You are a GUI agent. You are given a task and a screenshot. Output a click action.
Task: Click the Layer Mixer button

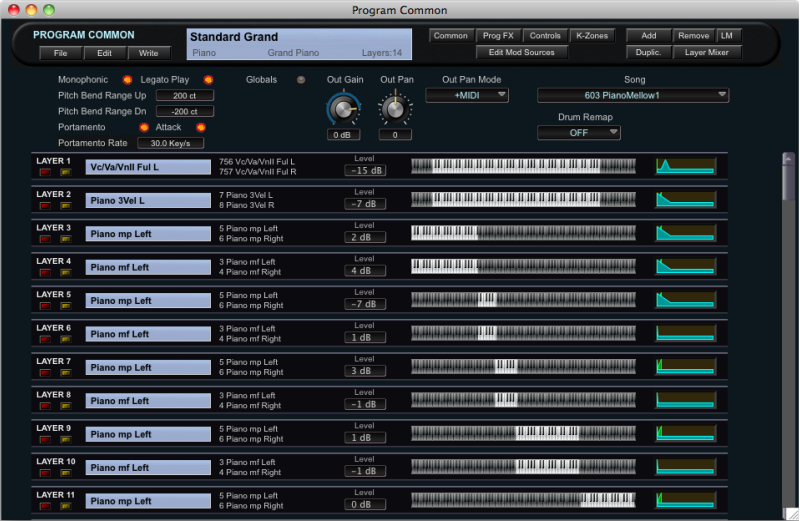tap(706, 52)
